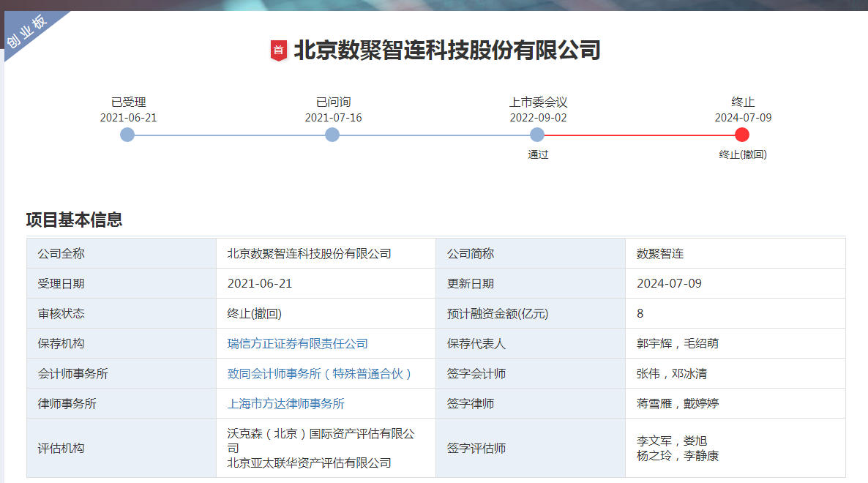The width and height of the screenshot is (868, 483).
Task: Click the 签字评估师 names 李文军，娄旭
Action: tap(671, 441)
